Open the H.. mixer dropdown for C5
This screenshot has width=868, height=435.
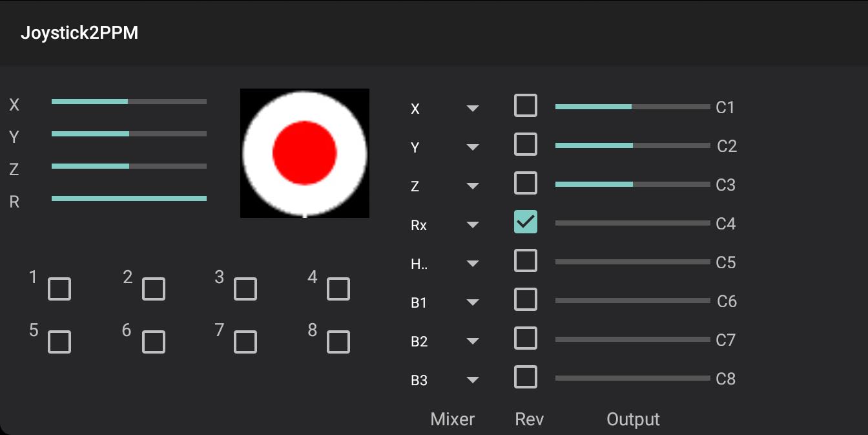click(x=446, y=264)
